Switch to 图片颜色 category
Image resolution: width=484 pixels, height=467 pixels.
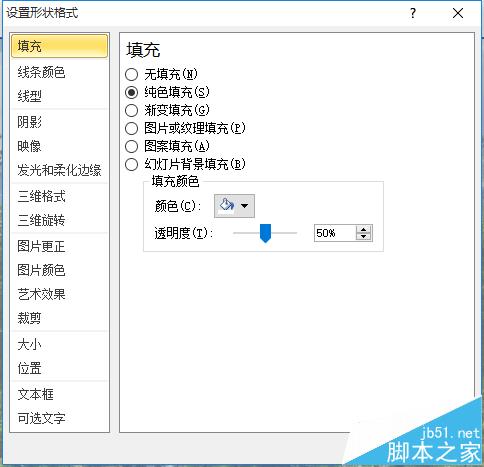(60, 270)
